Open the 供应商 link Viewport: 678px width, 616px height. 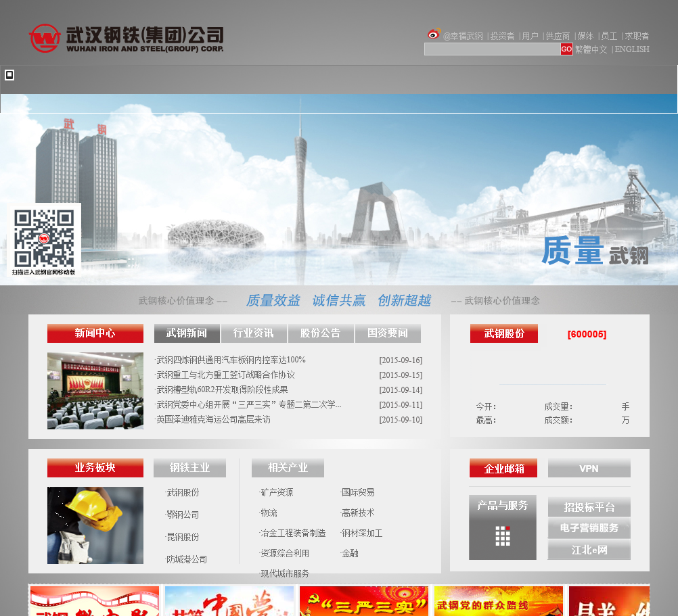pyautogui.click(x=558, y=36)
